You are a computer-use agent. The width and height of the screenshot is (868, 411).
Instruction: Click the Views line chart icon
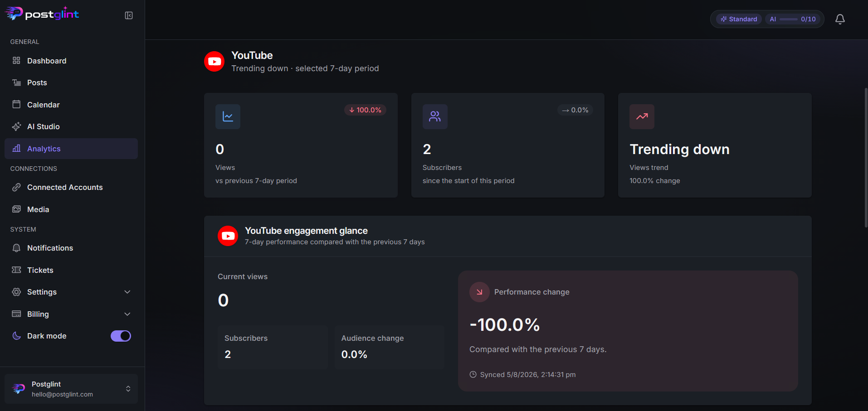point(228,116)
